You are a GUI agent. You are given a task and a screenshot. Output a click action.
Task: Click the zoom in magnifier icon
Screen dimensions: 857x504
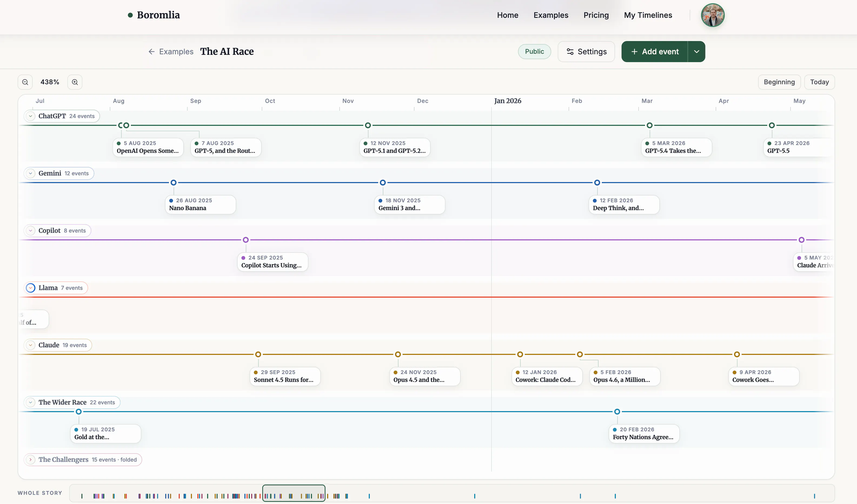coord(75,82)
